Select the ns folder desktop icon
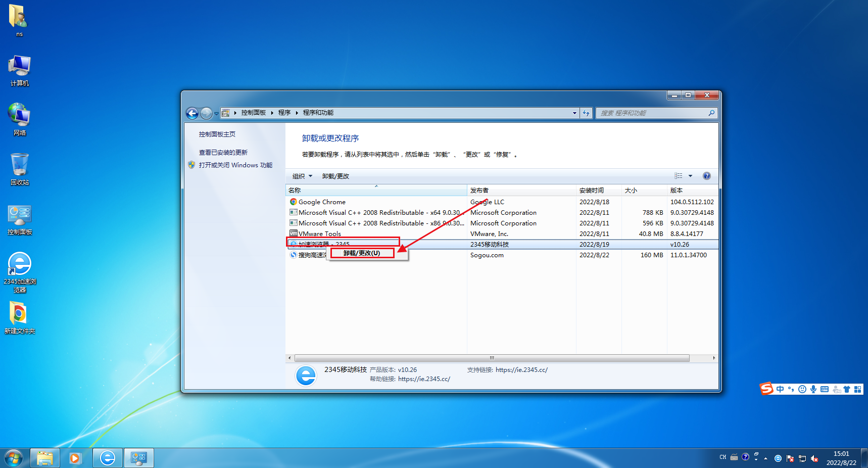 (x=19, y=20)
